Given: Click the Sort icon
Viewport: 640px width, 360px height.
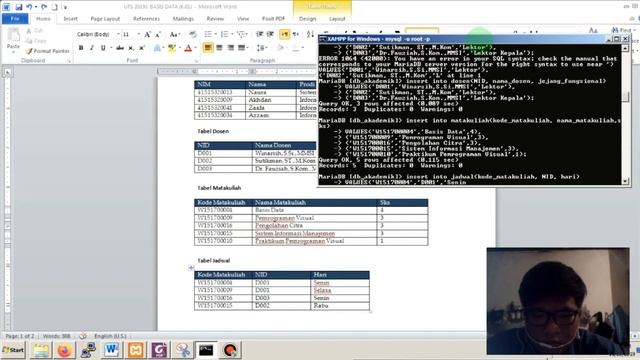Looking at the screenshot, I should [310, 34].
